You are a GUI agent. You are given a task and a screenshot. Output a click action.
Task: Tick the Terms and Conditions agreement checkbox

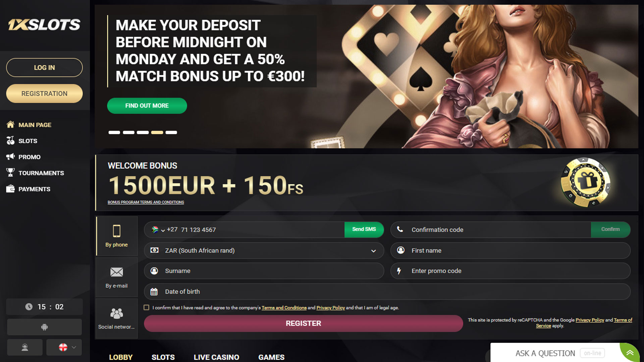point(146,307)
